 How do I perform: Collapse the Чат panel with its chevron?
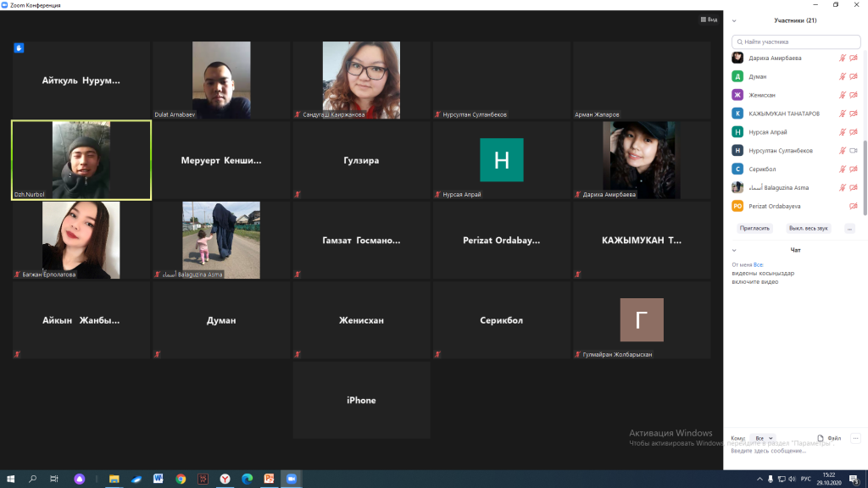click(734, 250)
